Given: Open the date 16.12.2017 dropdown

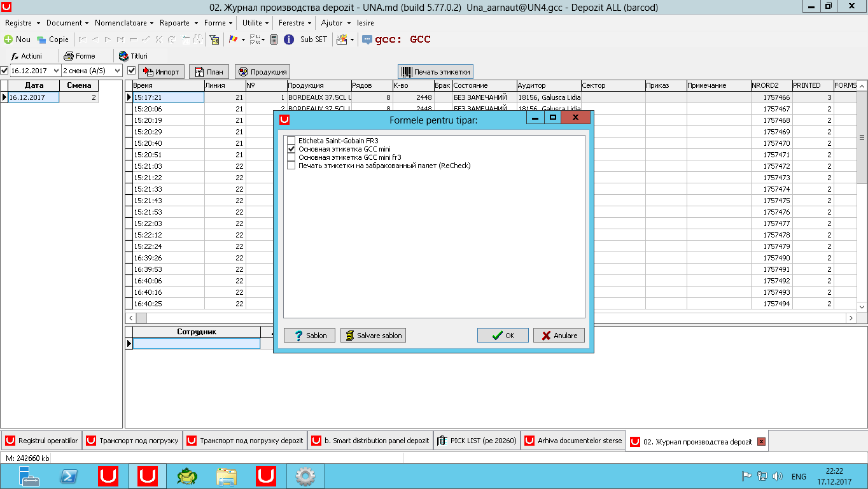Looking at the screenshot, I should pyautogui.click(x=56, y=71).
